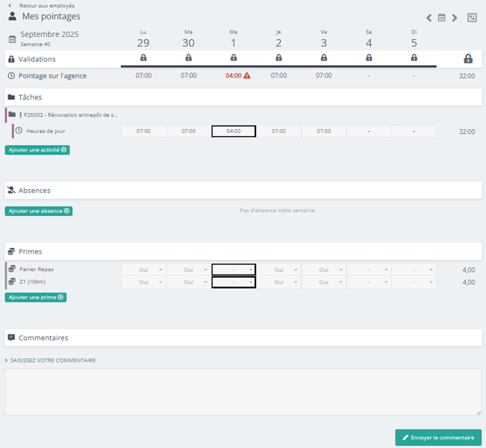The width and height of the screenshot is (486, 448).
Task: Click the three-dot menu beside P25002 project
Action: (20, 115)
